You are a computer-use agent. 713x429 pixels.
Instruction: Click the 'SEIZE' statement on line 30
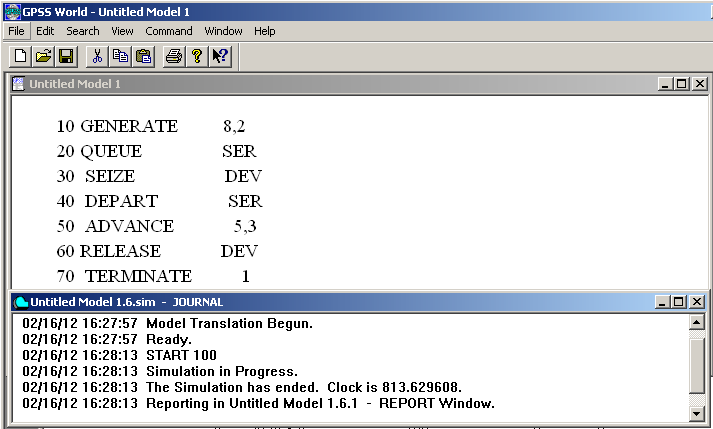click(x=110, y=176)
